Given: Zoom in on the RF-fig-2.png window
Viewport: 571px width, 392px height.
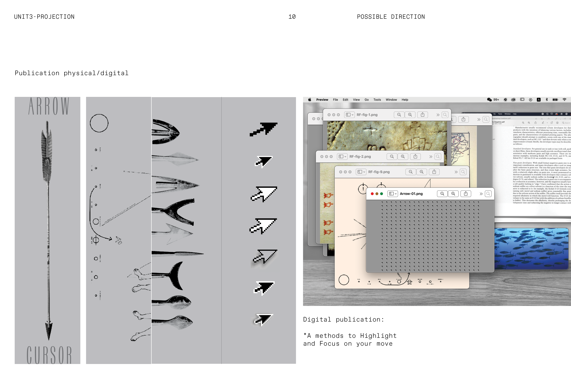Looking at the screenshot, I should click(x=403, y=157).
